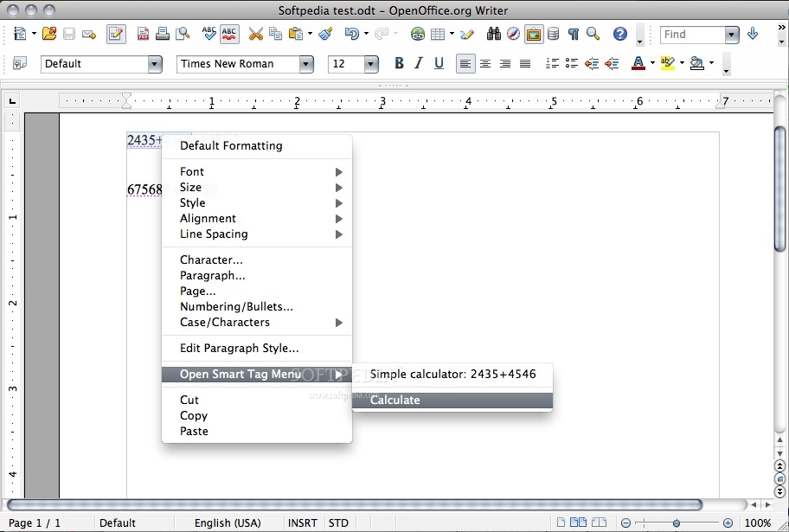The width and height of the screenshot is (789, 532).
Task: Export directly as PDF
Action: click(143, 34)
